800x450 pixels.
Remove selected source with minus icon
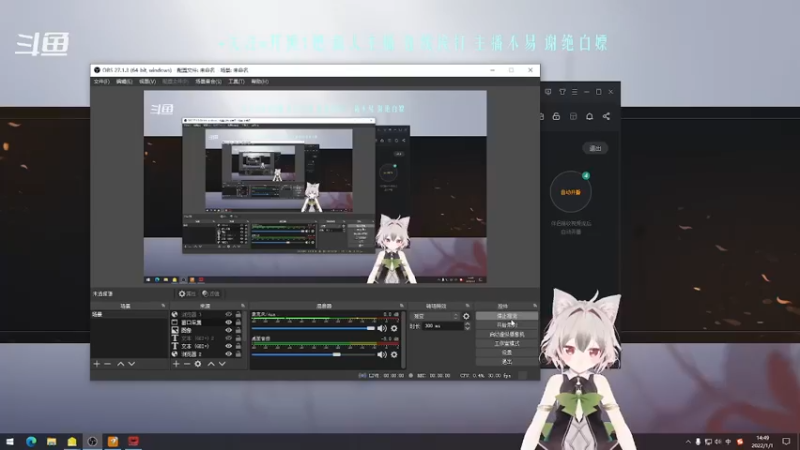[x=187, y=364]
